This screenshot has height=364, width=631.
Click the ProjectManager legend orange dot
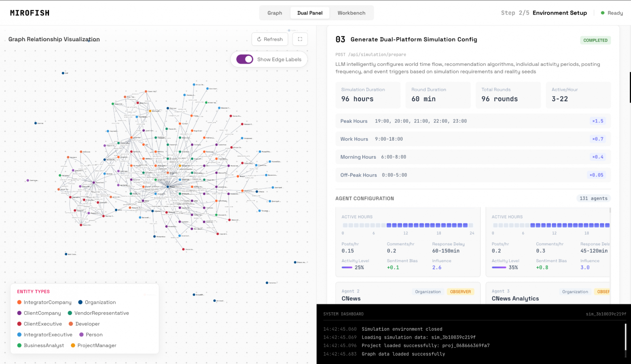(x=73, y=345)
